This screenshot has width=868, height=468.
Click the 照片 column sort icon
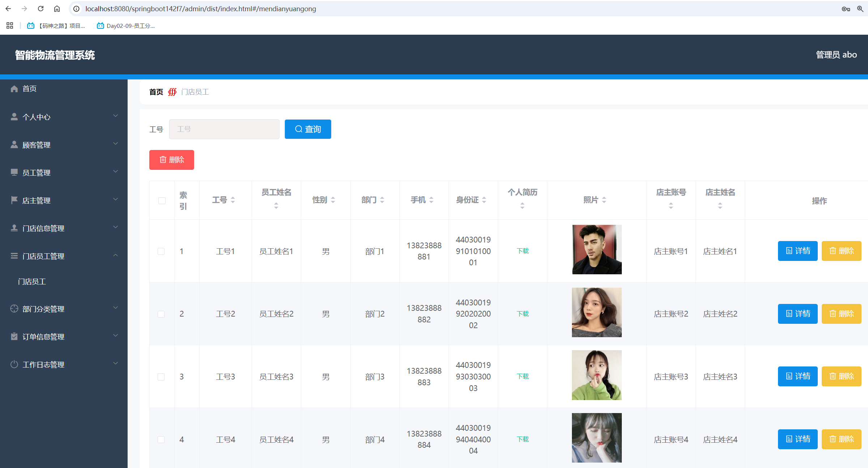click(604, 200)
